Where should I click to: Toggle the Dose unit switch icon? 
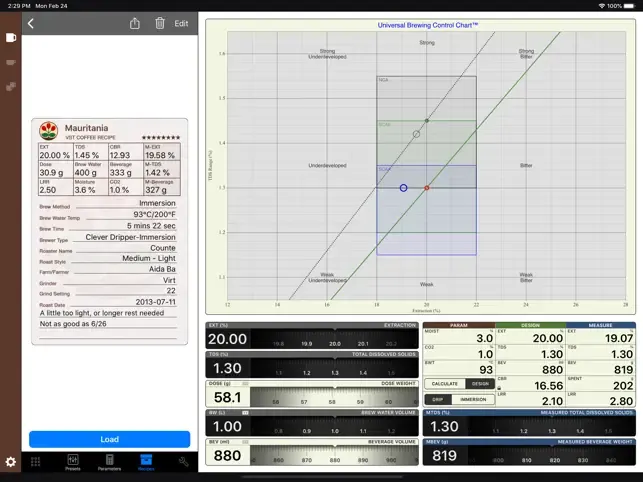[x=245, y=384]
